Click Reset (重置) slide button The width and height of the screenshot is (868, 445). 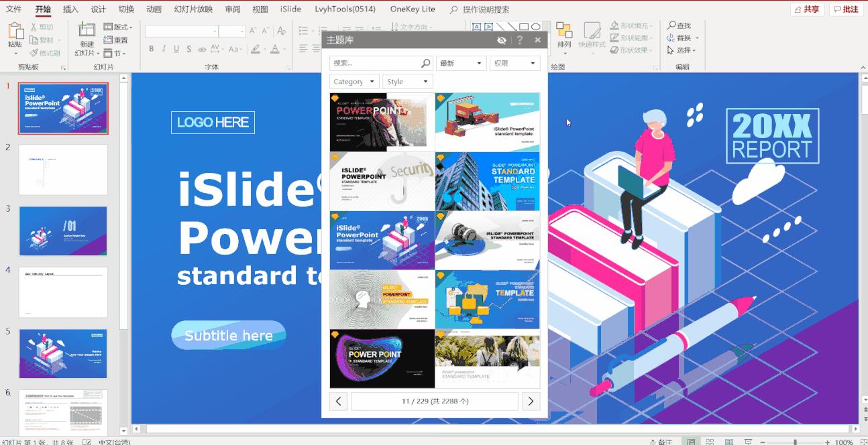click(x=115, y=40)
